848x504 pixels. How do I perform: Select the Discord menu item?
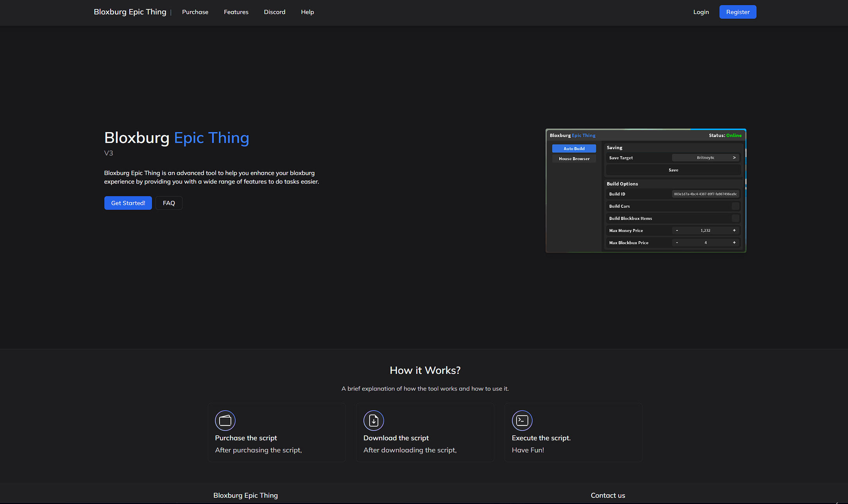(274, 11)
